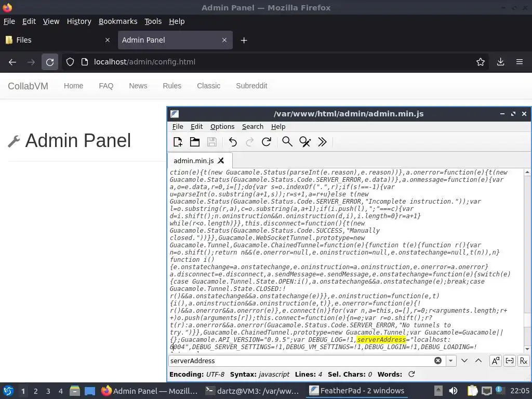Click the CollabVM brand link

28,86
